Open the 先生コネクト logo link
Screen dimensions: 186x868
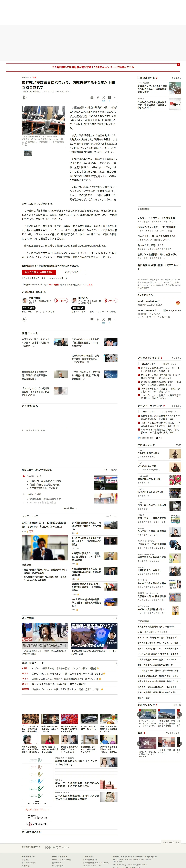pyautogui.click(x=37, y=824)
